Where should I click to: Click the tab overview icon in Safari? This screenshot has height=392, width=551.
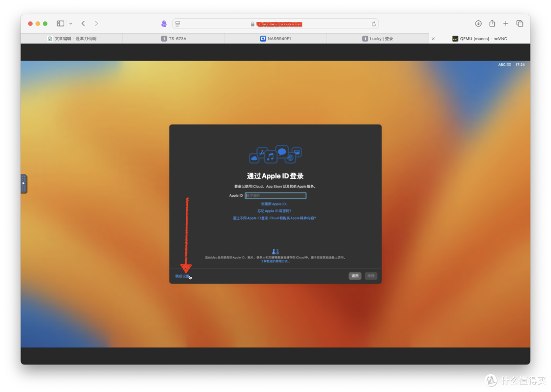(x=519, y=23)
